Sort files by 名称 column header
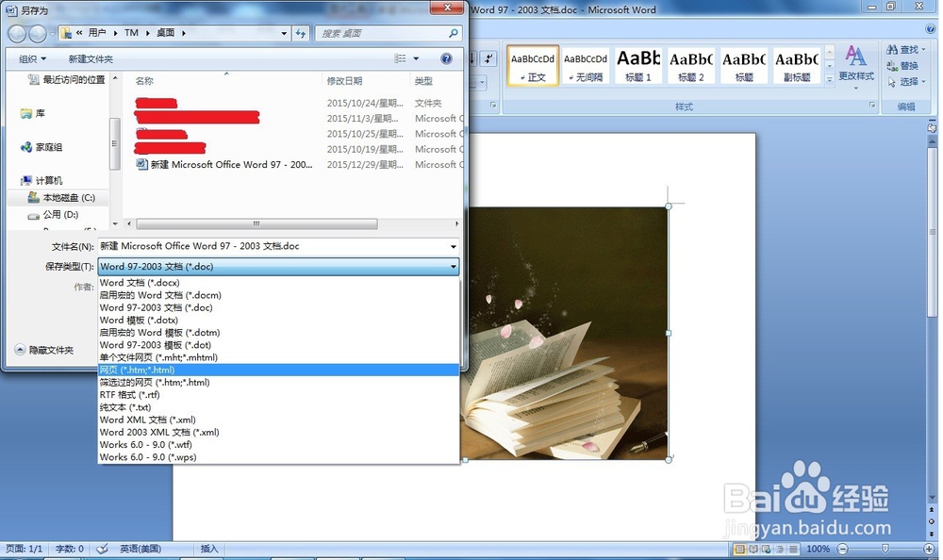 coord(144,80)
